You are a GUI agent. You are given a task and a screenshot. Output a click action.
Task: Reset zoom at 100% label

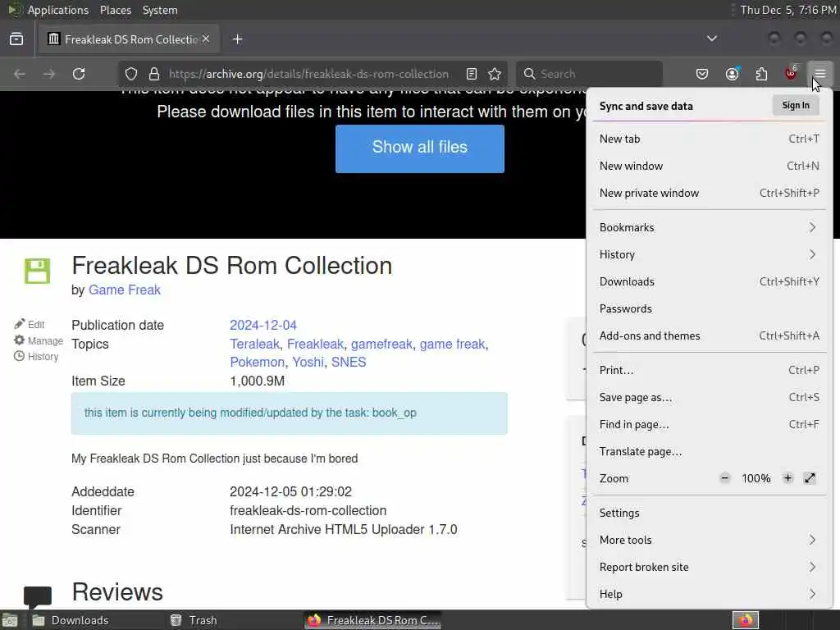(756, 478)
